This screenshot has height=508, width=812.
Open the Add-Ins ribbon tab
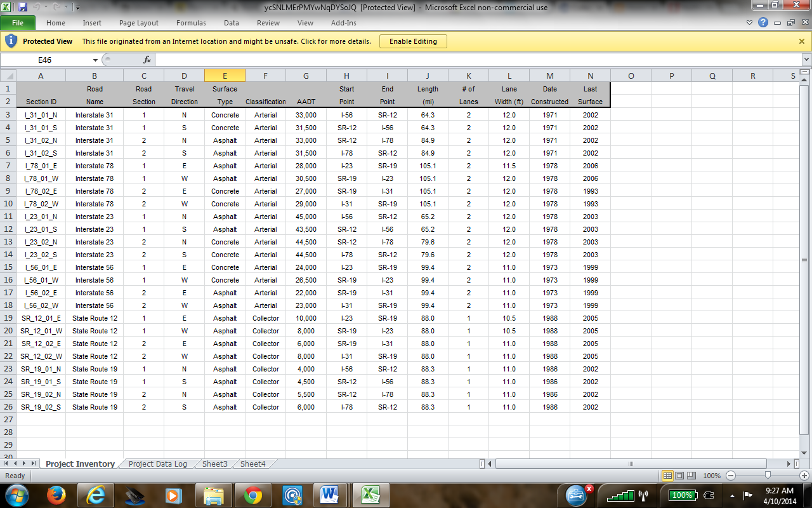click(x=344, y=23)
